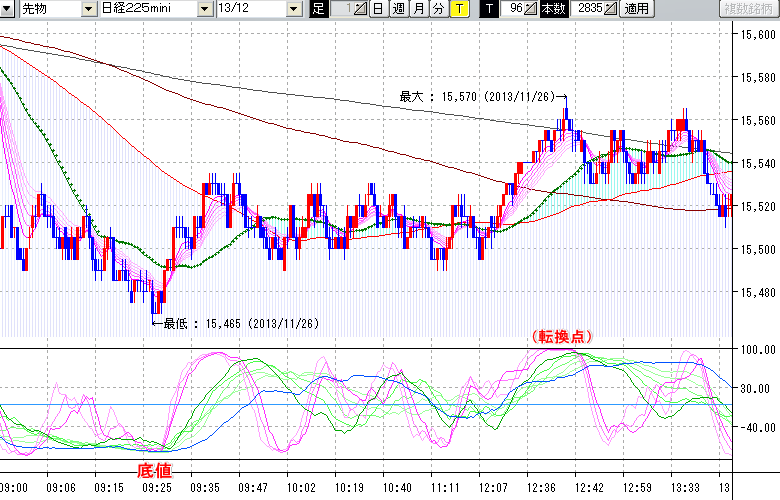This screenshot has height=500, width=780.
Task: Click the tick count field showing 96
Action: 513,9
